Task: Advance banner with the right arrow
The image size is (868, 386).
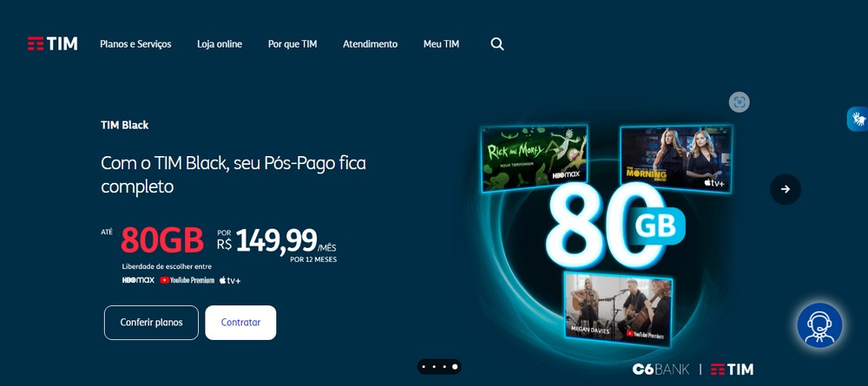Action: 785,189
